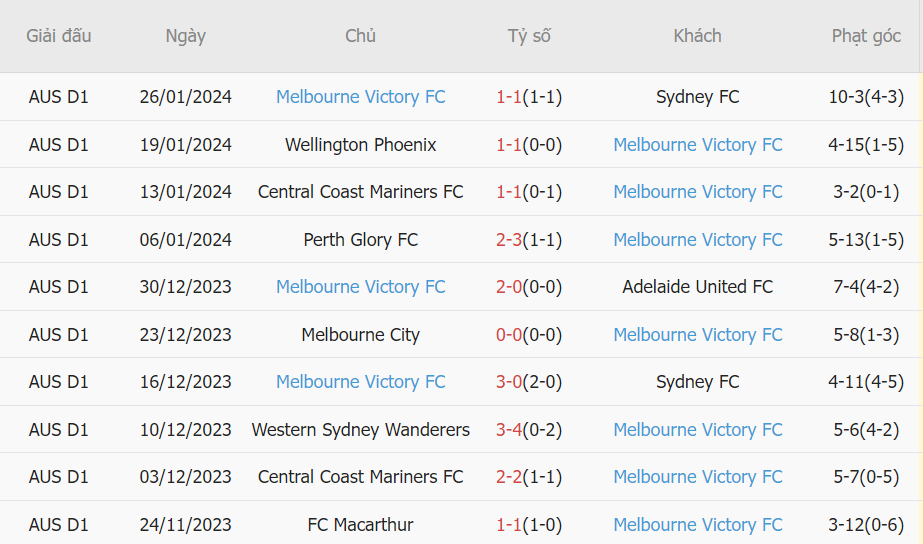Click corner stats 4-15(1-5)
Viewport: 923px width, 544px height.
(866, 145)
